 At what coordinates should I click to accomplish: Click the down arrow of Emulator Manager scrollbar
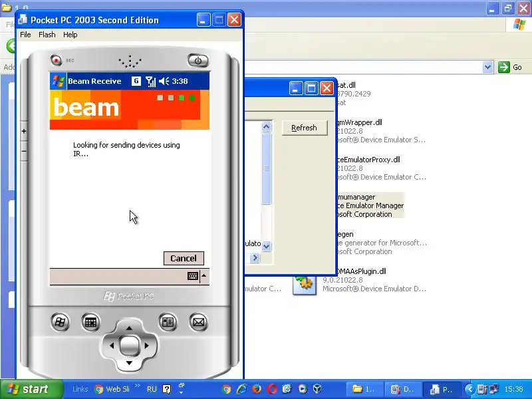tap(267, 246)
